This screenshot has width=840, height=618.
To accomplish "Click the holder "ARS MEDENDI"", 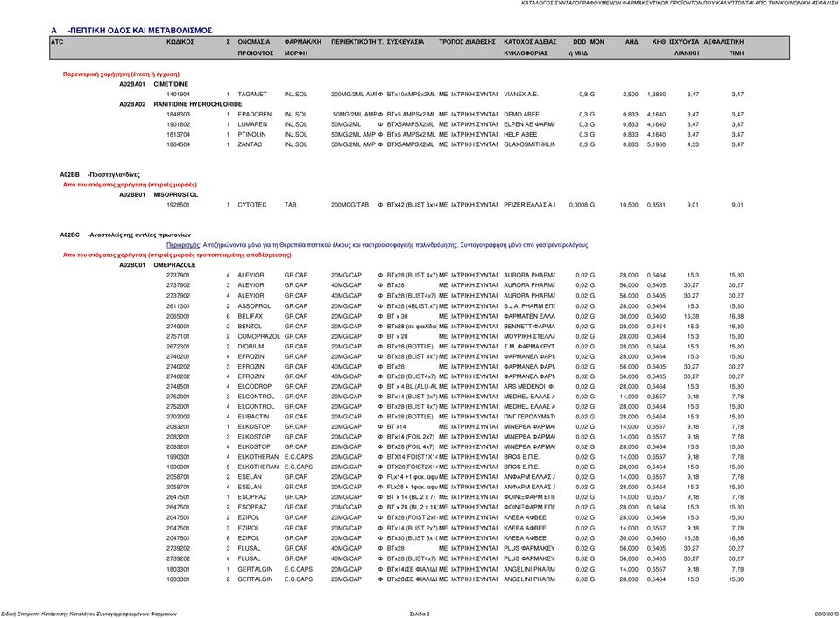I will click(x=525, y=387).
